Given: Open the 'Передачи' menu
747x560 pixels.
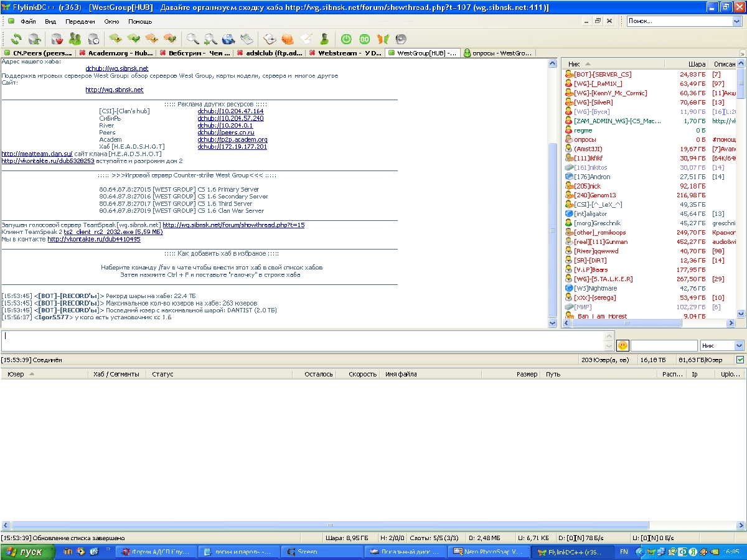Looking at the screenshot, I should [80, 21].
